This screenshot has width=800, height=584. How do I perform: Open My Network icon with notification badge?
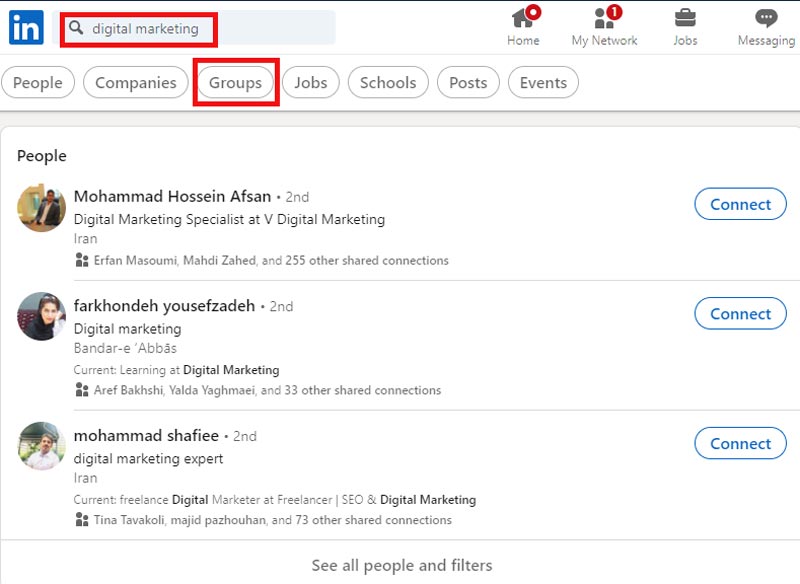click(604, 20)
